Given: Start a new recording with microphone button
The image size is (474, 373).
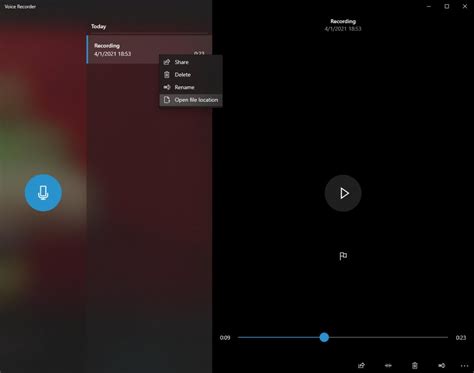Looking at the screenshot, I should coord(43,193).
